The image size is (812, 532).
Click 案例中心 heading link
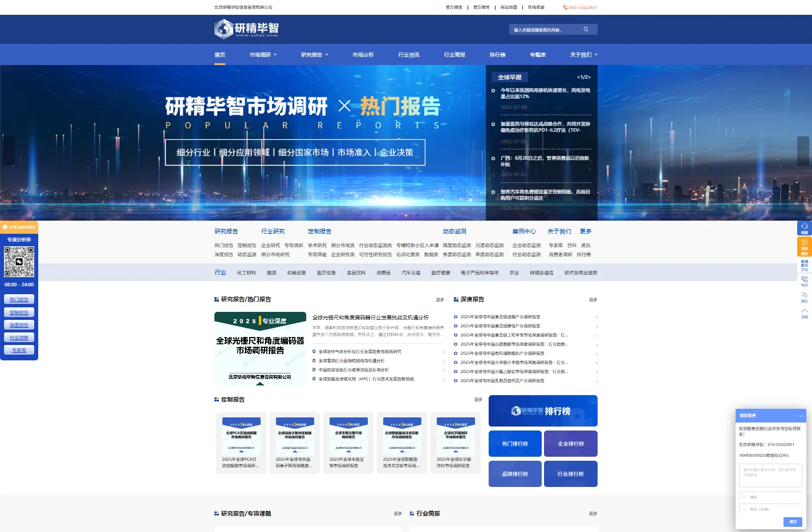click(x=524, y=231)
